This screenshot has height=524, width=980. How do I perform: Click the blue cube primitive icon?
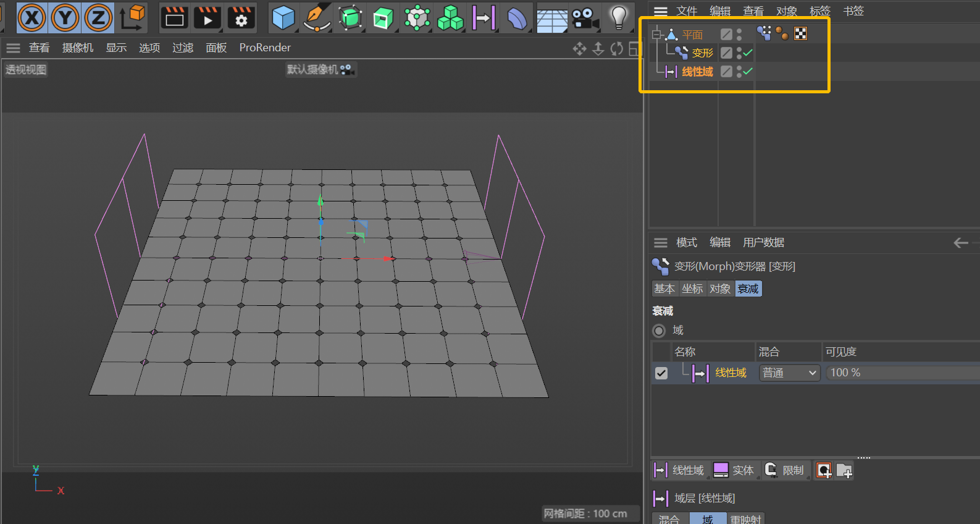pos(283,18)
